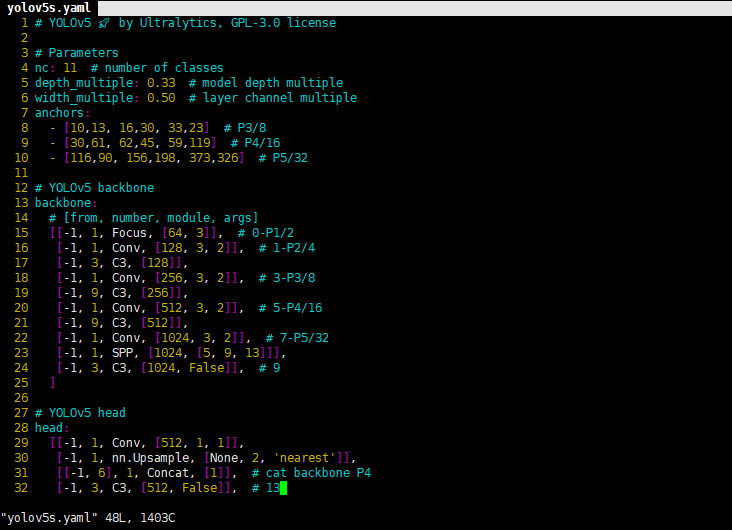The image size is (732, 530).
Task: Click the closing bracket on line 25
Action: point(52,382)
